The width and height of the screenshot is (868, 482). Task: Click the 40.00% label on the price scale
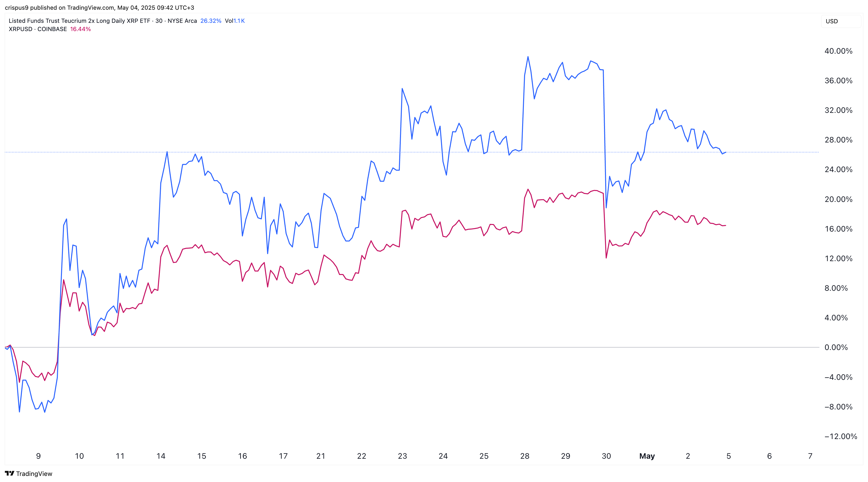[838, 51]
